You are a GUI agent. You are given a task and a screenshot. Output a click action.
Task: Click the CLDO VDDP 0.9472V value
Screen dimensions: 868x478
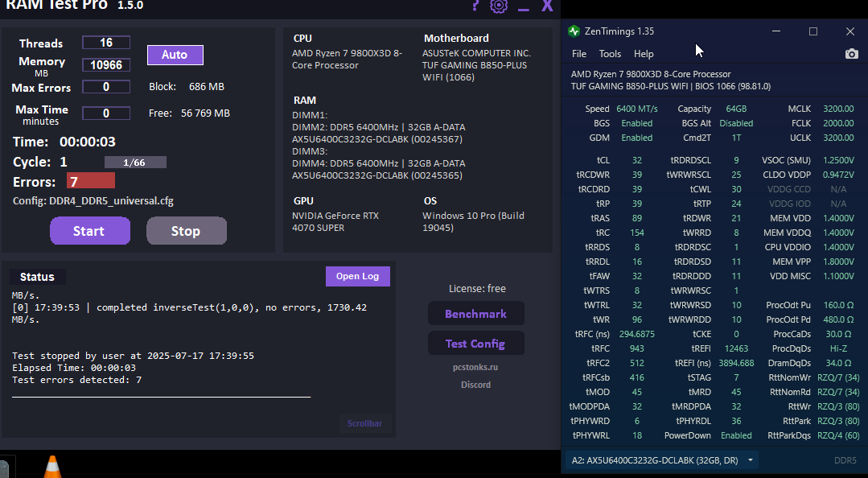pyautogui.click(x=838, y=175)
